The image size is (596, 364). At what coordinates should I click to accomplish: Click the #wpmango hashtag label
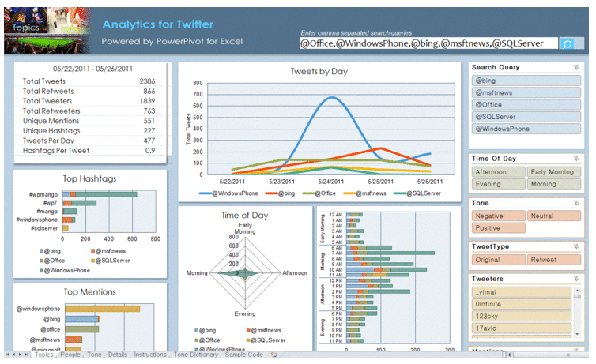(x=43, y=195)
